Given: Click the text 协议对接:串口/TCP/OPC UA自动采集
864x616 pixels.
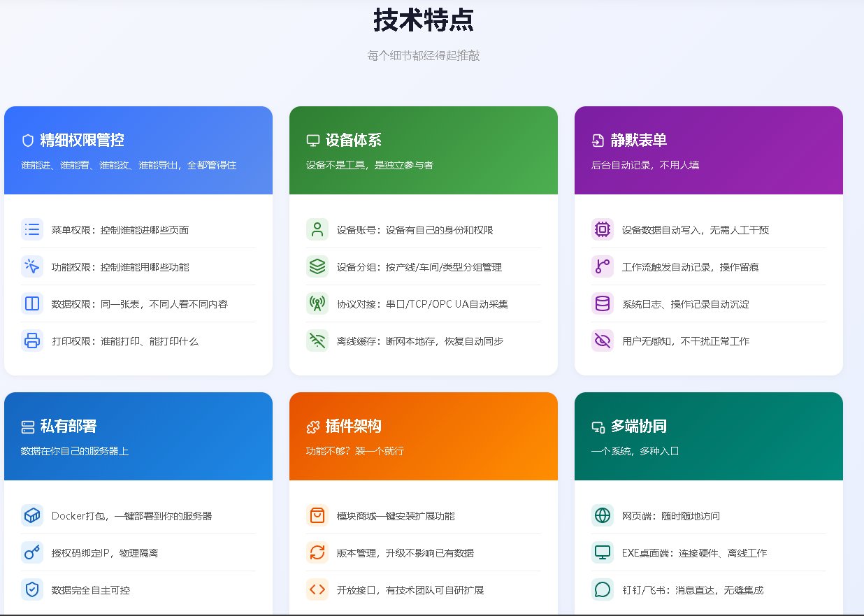Looking at the screenshot, I should (422, 304).
